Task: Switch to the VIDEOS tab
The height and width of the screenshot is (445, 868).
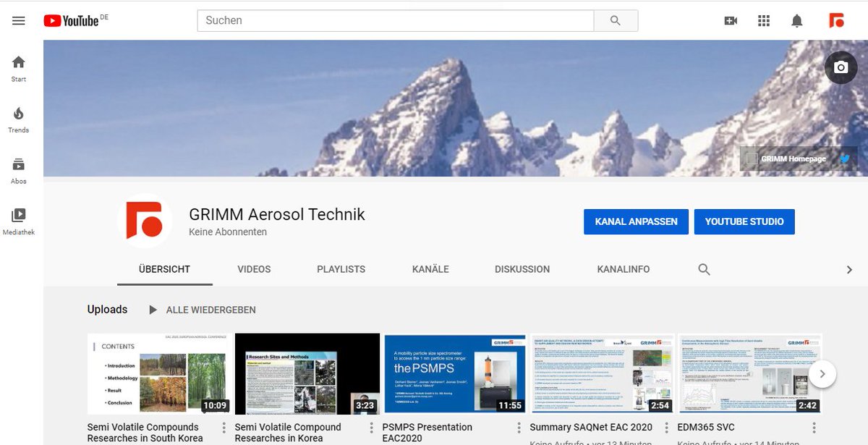Action: tap(254, 269)
